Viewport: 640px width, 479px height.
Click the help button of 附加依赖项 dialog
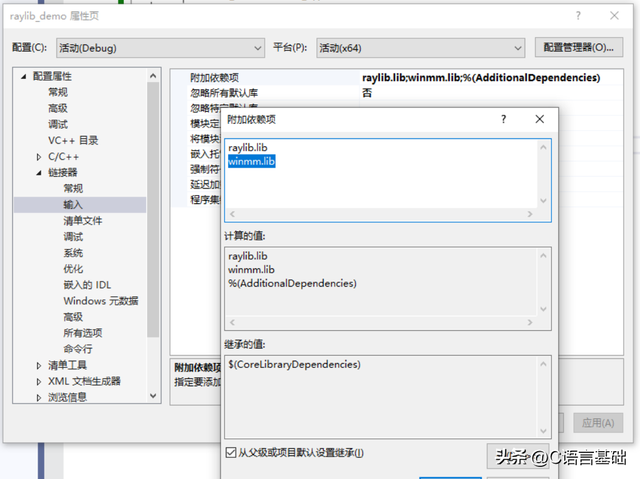pos(504,119)
